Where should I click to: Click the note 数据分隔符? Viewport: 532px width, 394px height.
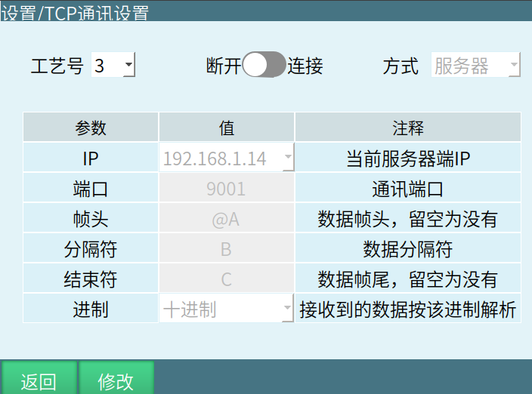coord(408,248)
